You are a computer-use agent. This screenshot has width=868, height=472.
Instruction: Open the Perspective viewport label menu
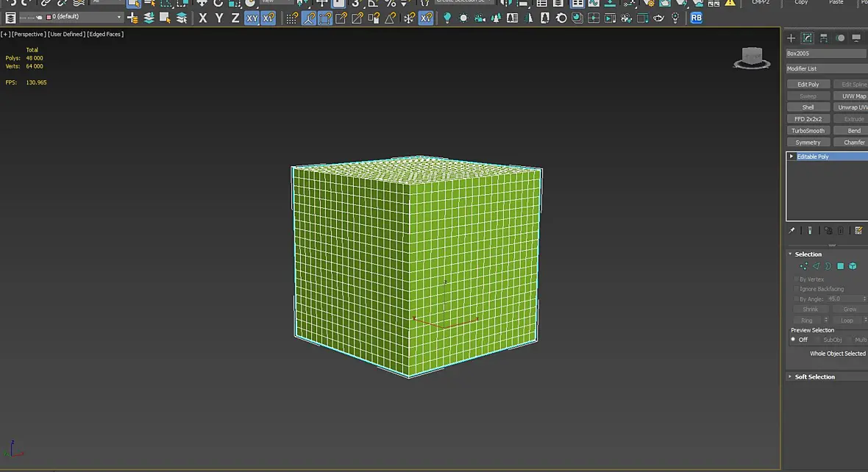click(x=29, y=35)
